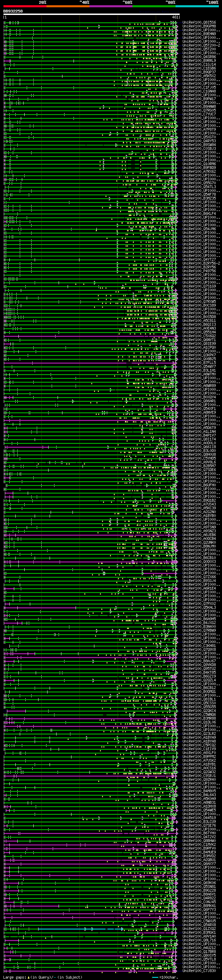Click label UniRef100_Q55G70
Image resolution: width=222 pixels, height=980 pixels.
[x=199, y=183]
